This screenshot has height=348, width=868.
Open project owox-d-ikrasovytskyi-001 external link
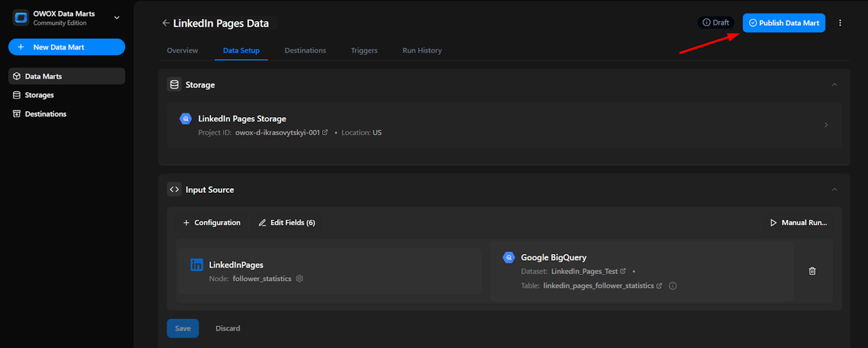coord(325,132)
